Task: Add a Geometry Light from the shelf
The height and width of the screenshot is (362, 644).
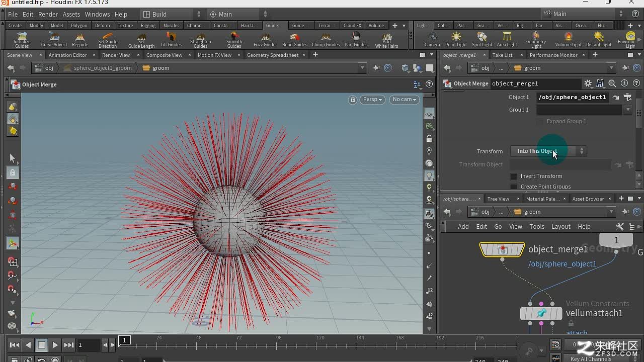Action: [536, 40]
